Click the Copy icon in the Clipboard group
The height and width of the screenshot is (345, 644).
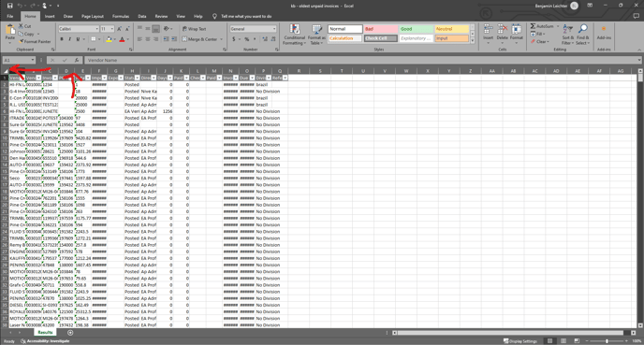click(21, 34)
